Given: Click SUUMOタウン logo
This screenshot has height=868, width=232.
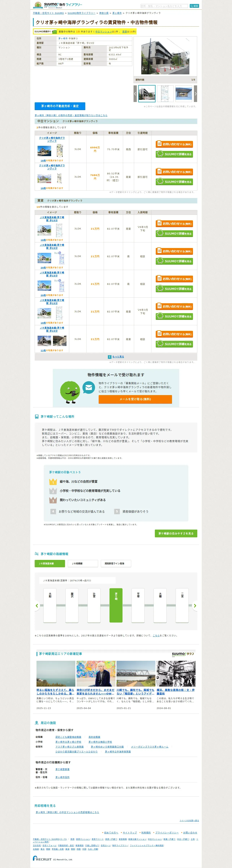Looking at the screenshot, I should click(183, 654).
